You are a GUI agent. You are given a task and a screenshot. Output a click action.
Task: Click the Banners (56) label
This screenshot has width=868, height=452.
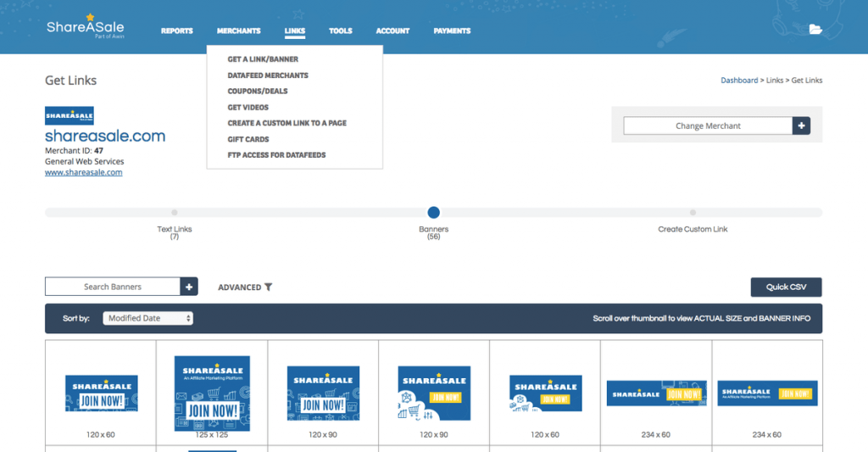pyautogui.click(x=433, y=232)
